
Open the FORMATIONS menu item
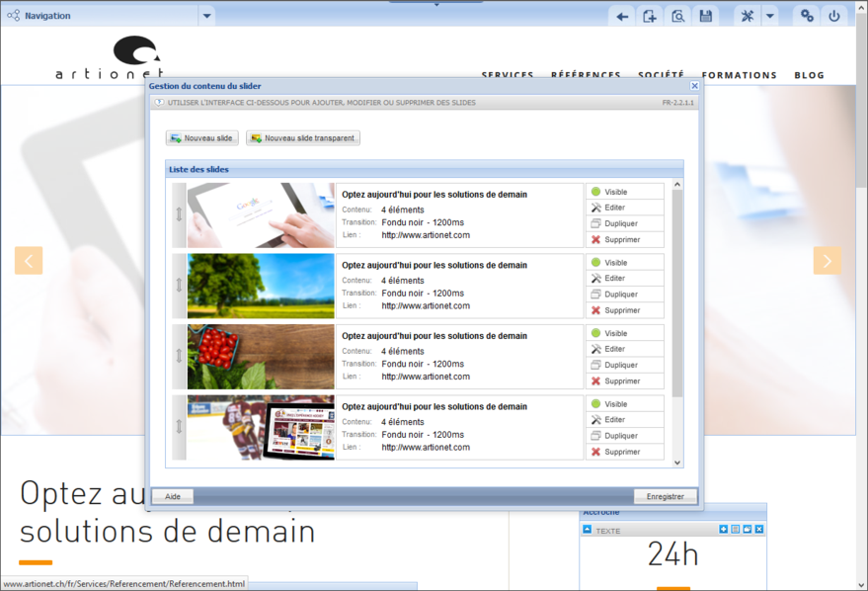(x=740, y=75)
